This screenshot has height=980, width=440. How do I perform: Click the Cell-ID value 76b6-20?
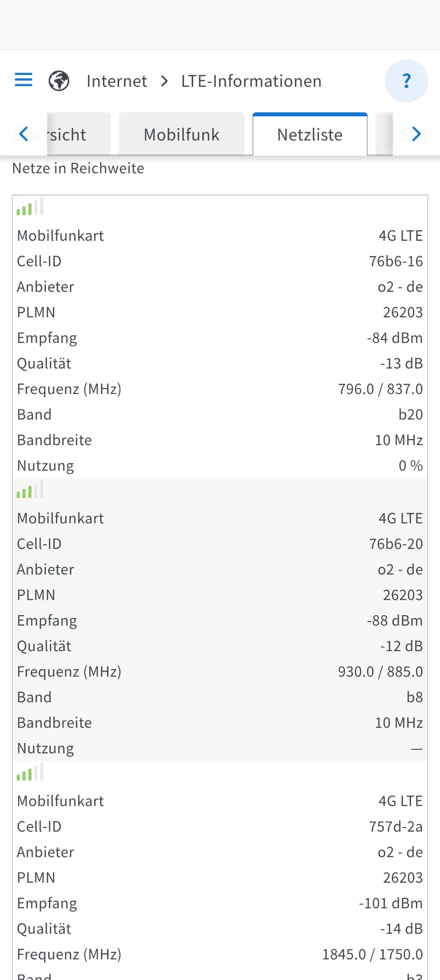(395, 544)
